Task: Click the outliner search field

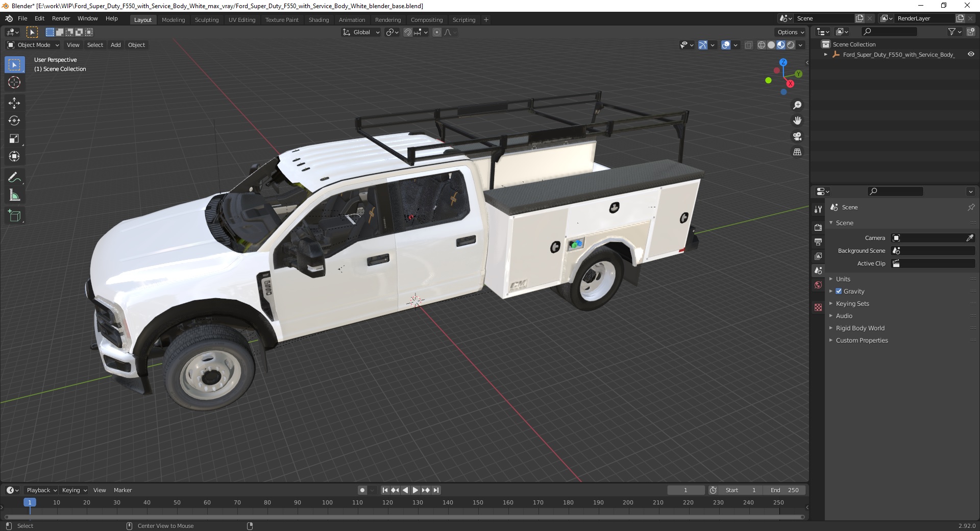Action: 888,32
